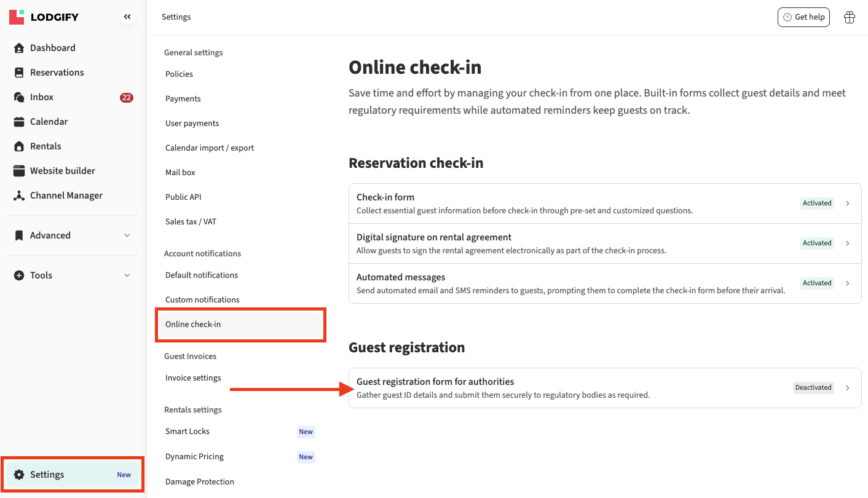Open Smart Locks rentals setting

tap(187, 431)
